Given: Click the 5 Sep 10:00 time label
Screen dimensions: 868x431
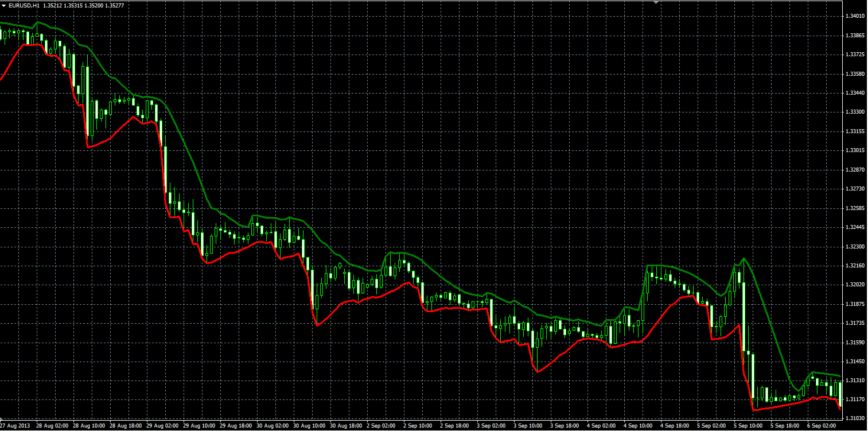Looking at the screenshot, I should click(748, 426).
